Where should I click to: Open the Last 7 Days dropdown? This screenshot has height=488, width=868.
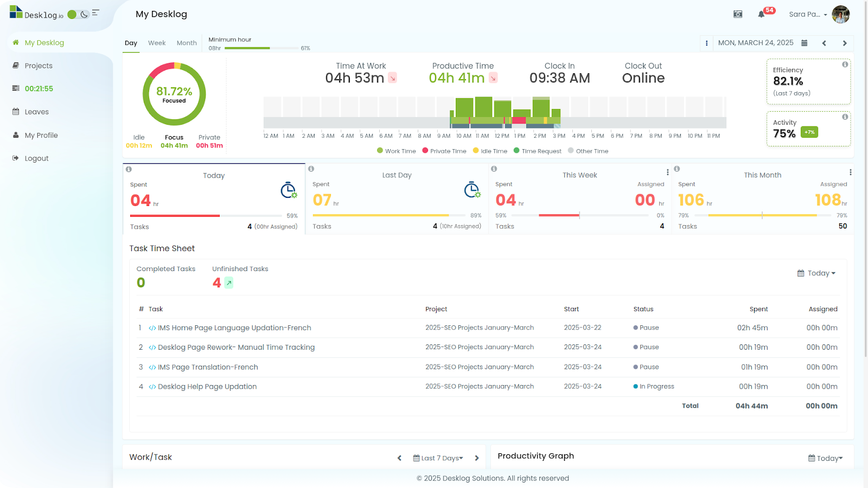(438, 458)
